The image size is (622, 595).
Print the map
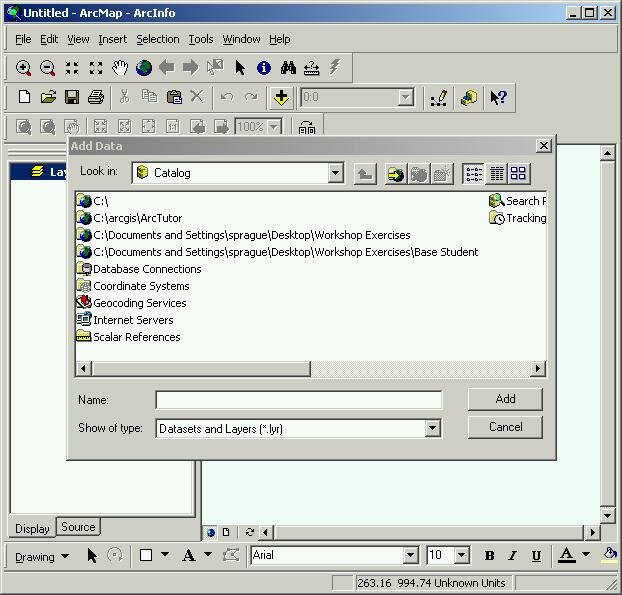[96, 97]
